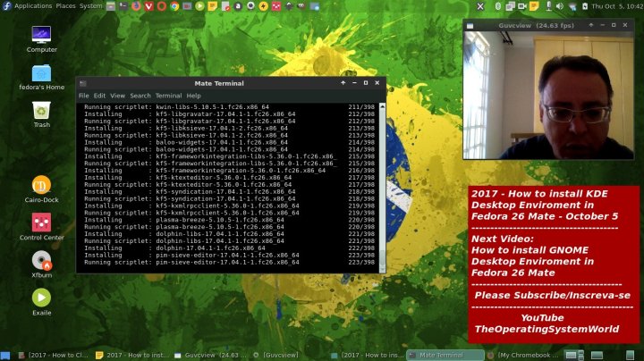Open the Control Center desktop icon
The image size is (644, 361).
tap(41, 223)
